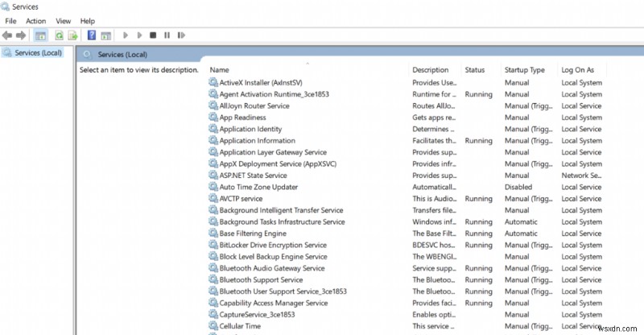644x335 pixels.
Task: Click the Running status of AVCTP service
Action: pos(478,199)
